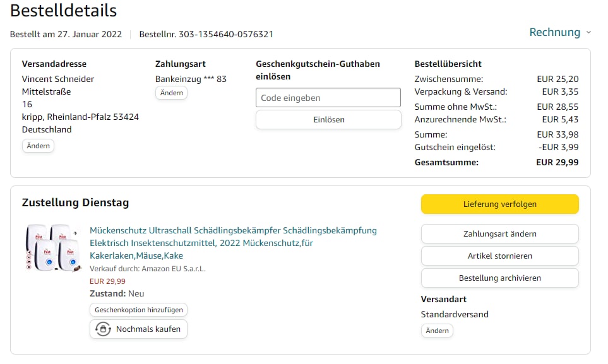Change the shipping address with Ändern
This screenshot has width=608, height=364.
pyautogui.click(x=38, y=146)
